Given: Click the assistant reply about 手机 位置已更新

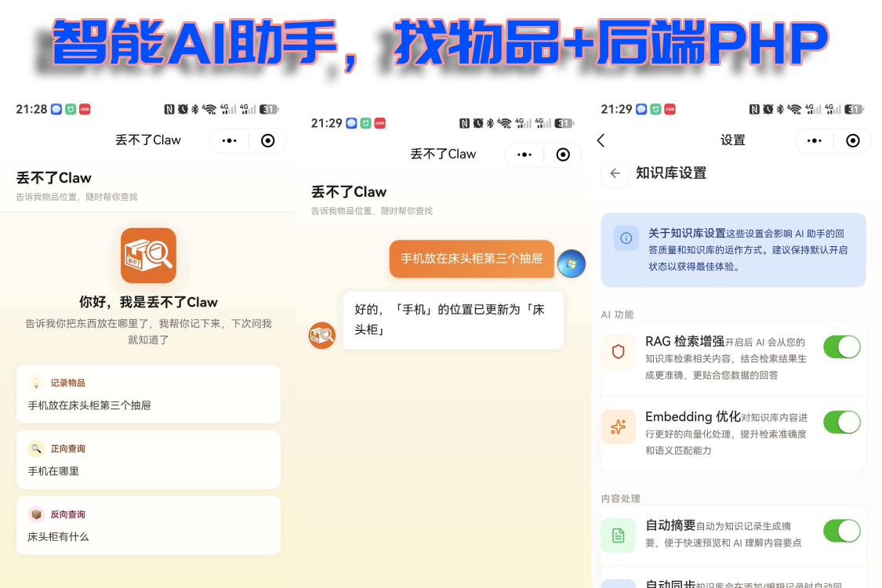Looking at the screenshot, I should coord(453,320).
